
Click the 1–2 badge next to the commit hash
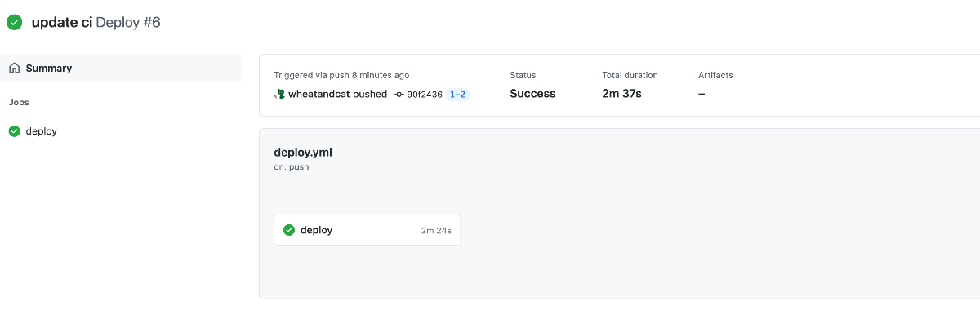(457, 95)
